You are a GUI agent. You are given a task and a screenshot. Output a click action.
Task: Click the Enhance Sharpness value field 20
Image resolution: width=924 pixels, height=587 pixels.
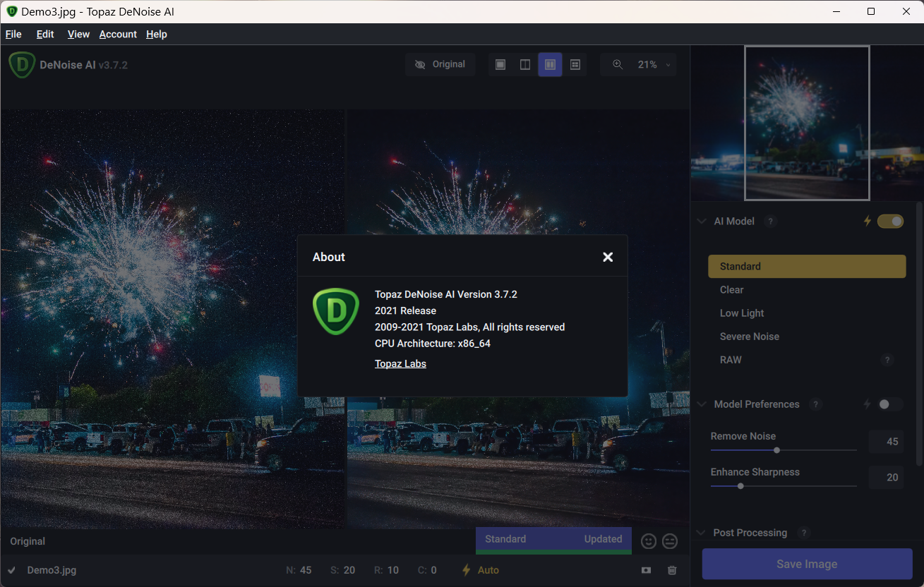point(887,478)
